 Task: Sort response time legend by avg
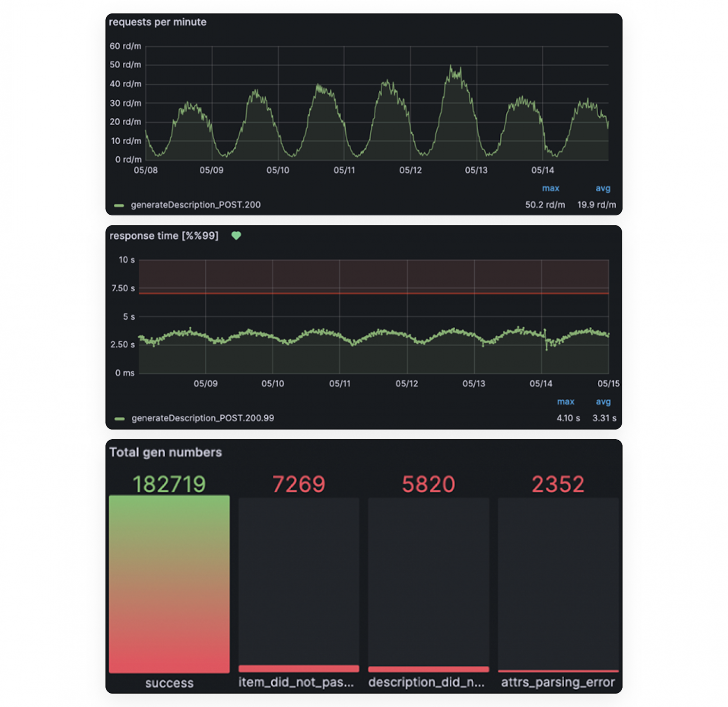point(603,402)
